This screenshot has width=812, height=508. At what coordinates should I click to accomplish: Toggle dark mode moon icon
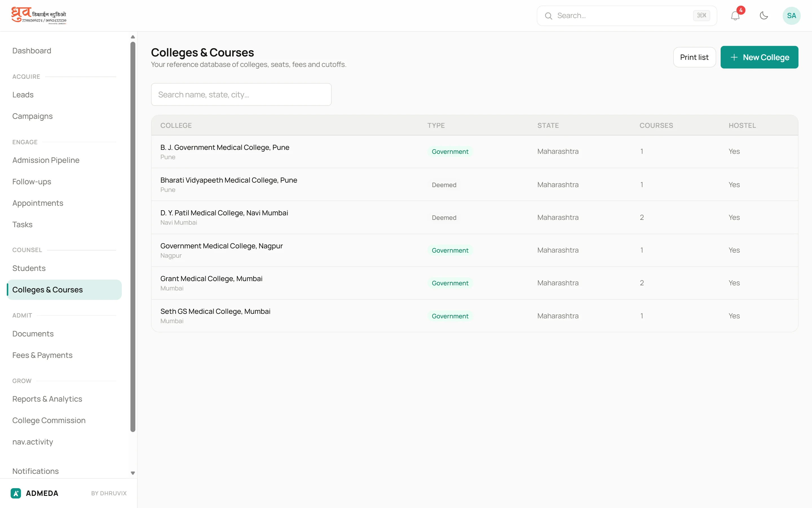pos(764,16)
